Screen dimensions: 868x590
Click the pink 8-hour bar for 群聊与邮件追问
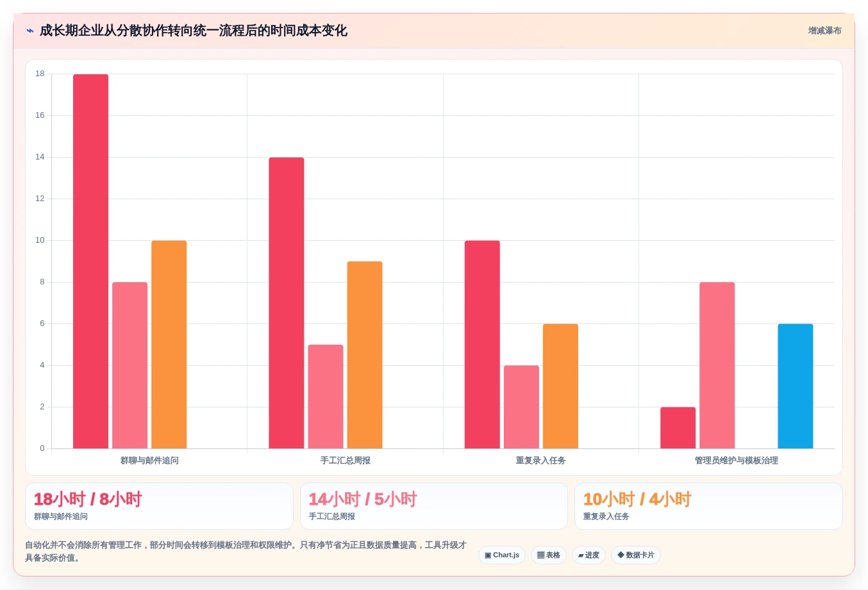point(129,365)
